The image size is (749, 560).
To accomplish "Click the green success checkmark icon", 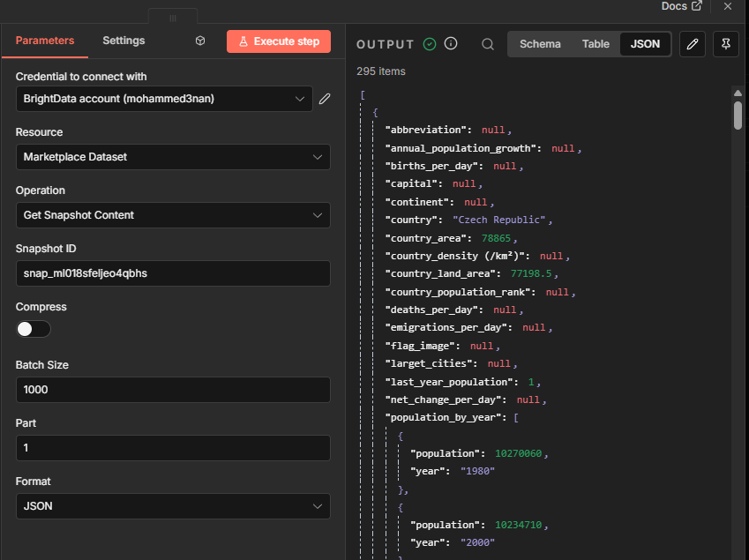I will tap(430, 44).
